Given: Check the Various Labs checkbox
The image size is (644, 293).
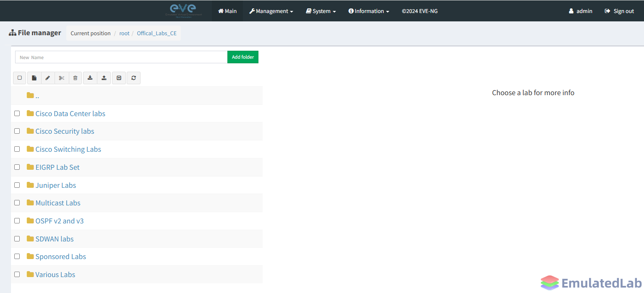Looking at the screenshot, I should [x=17, y=274].
